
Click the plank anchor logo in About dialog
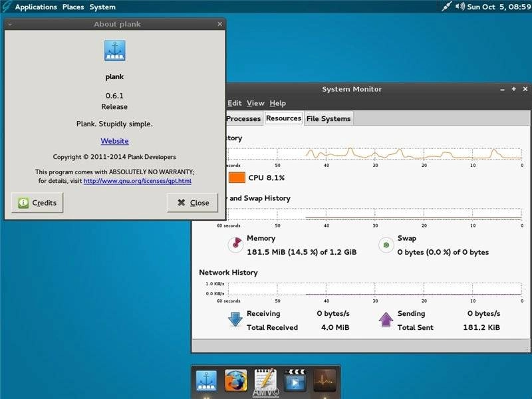114,51
